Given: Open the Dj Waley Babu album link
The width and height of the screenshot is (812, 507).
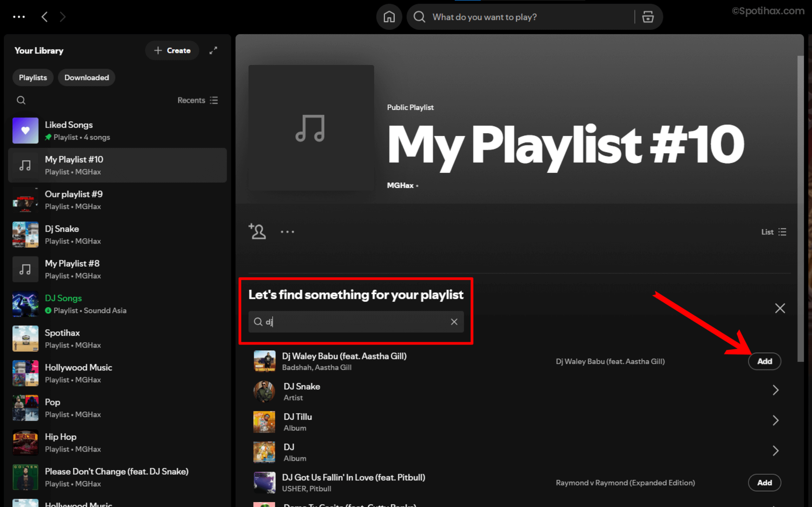Looking at the screenshot, I should coord(610,362).
